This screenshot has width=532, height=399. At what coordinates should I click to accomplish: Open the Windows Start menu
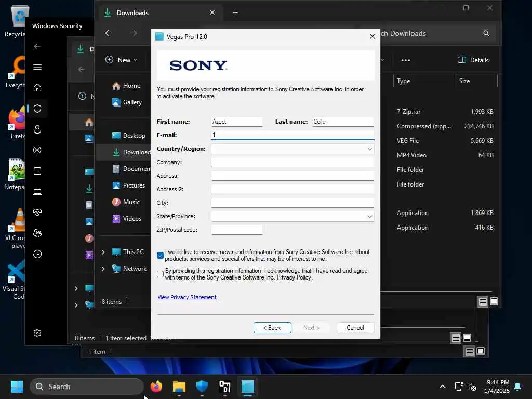tap(17, 387)
